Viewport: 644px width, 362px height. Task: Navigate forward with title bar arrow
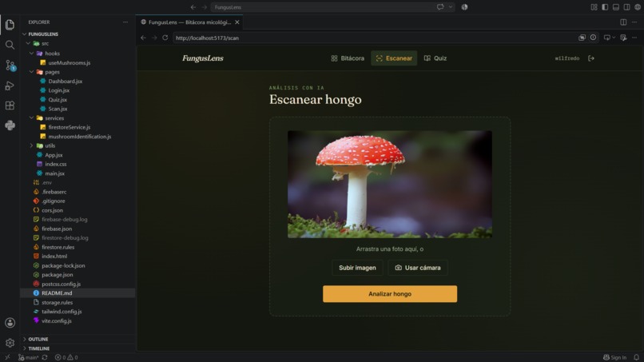[x=204, y=7]
